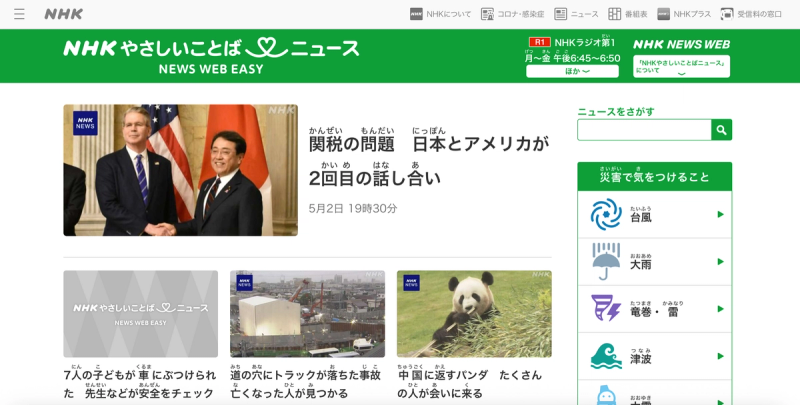
Task: Click the tornado 竜巻・雷 icon
Action: (606, 309)
